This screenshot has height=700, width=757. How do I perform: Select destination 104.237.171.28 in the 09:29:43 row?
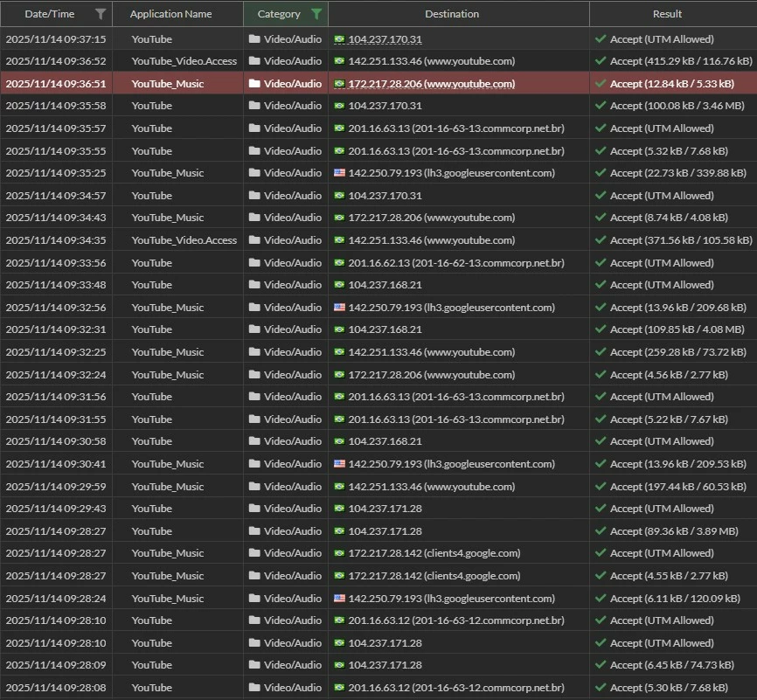tap(385, 509)
